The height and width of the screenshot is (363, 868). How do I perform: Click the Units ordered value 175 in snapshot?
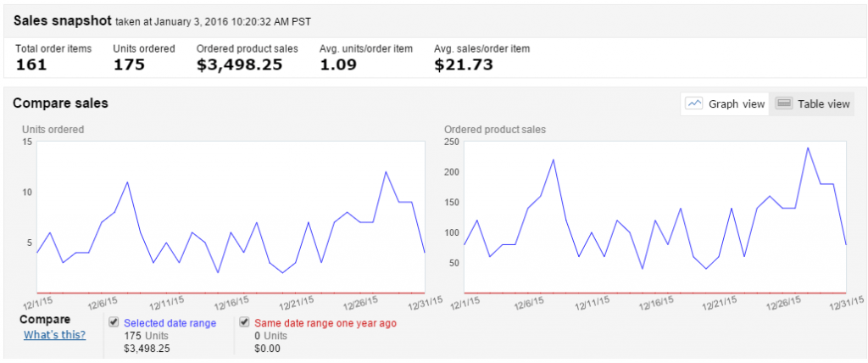pos(129,64)
